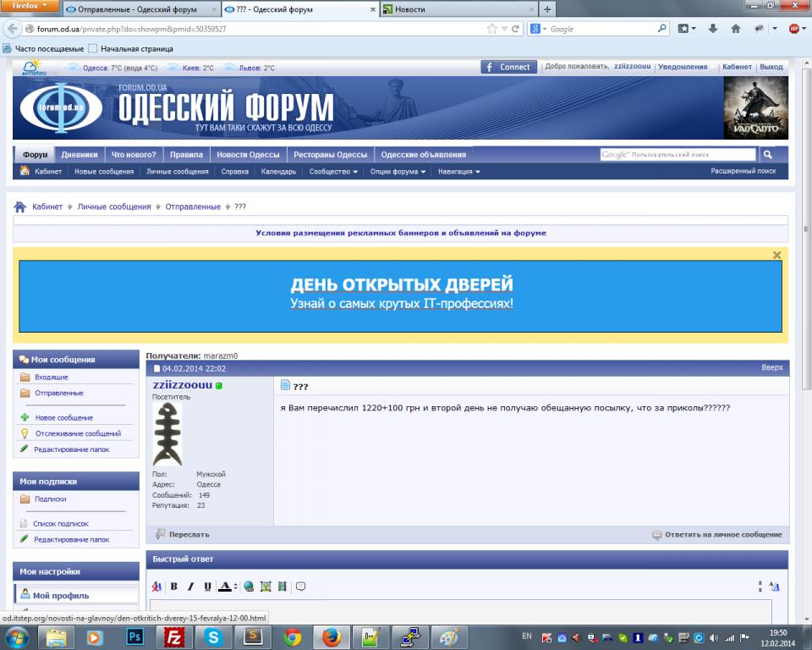Expand the Навигация dropdown menu
Viewport: 812px width, 650px height.
(458, 172)
